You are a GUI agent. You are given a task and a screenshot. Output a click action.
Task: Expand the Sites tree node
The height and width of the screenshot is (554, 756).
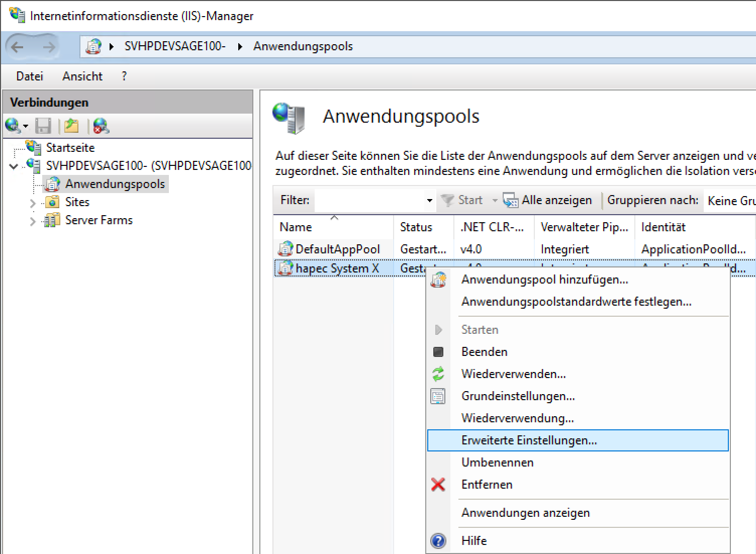pos(33,203)
